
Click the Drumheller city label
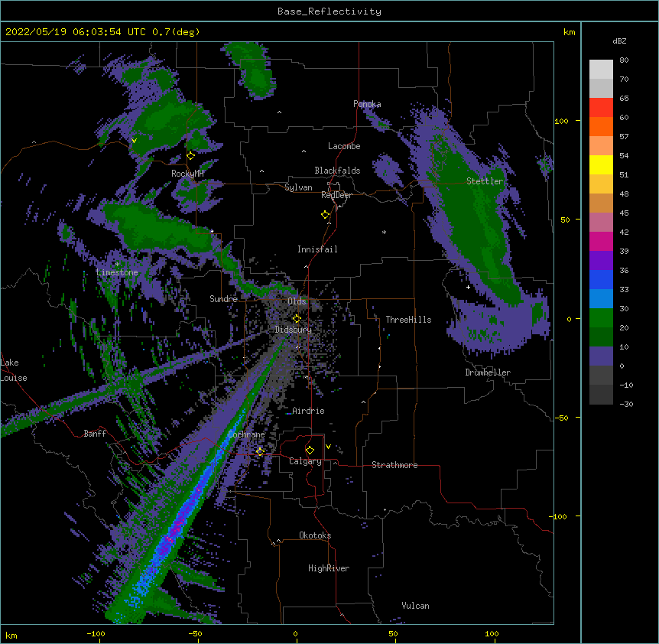click(x=488, y=372)
